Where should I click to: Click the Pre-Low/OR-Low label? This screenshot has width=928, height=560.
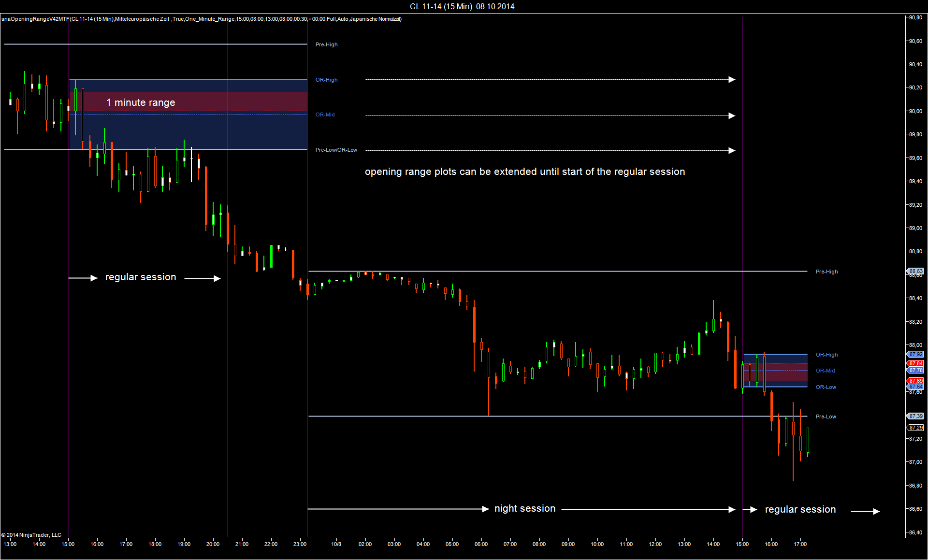click(336, 150)
